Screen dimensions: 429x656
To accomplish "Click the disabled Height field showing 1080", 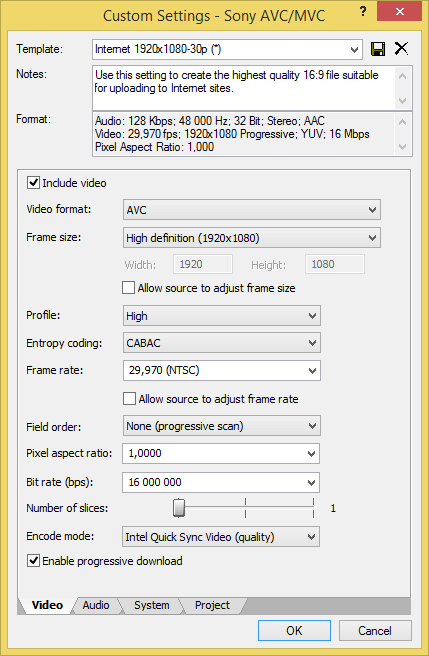I will pos(335,264).
